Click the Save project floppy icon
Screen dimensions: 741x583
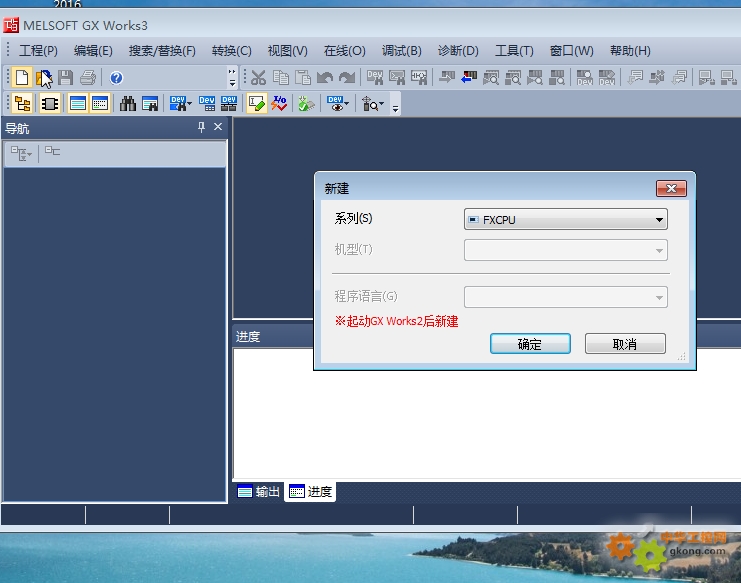coord(66,77)
